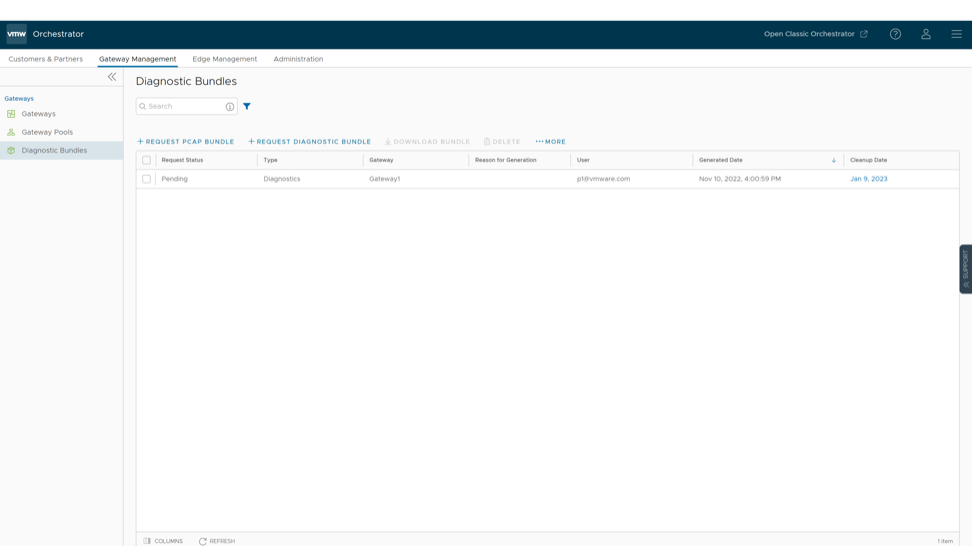Screen dimensions: 972x546
Task: Open the Jan 9, 2023 cleanup date link
Action: pyautogui.click(x=868, y=179)
